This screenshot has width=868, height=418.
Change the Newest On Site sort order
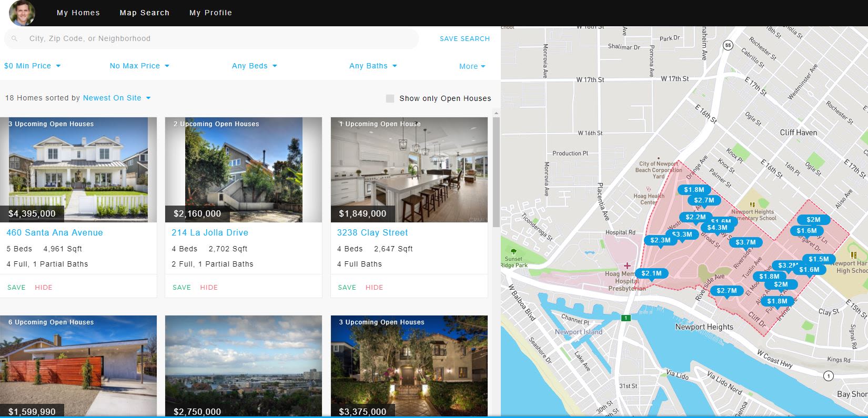tap(117, 98)
